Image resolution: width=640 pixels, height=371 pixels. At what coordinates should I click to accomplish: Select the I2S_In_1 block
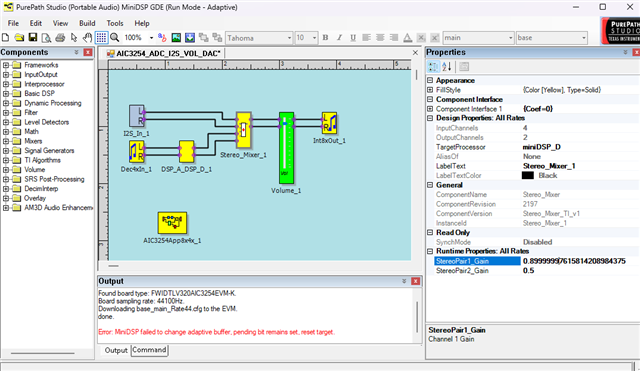tap(137, 116)
